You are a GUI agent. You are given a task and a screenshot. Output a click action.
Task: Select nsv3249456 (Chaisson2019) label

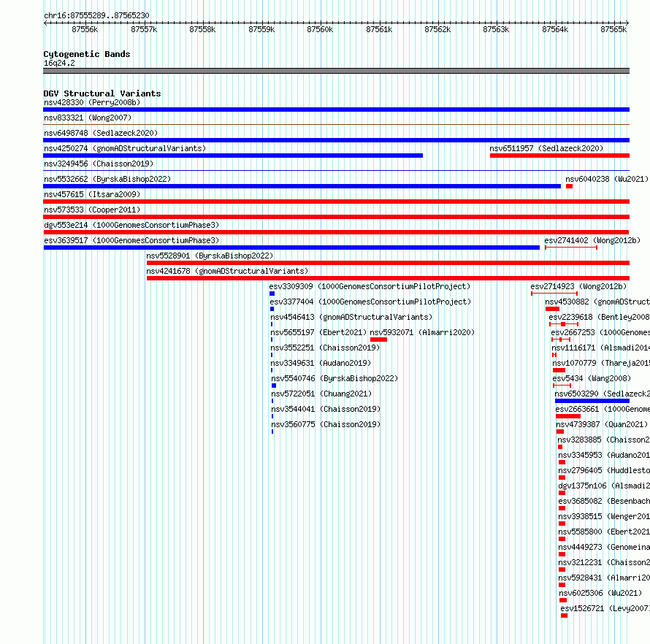click(99, 164)
